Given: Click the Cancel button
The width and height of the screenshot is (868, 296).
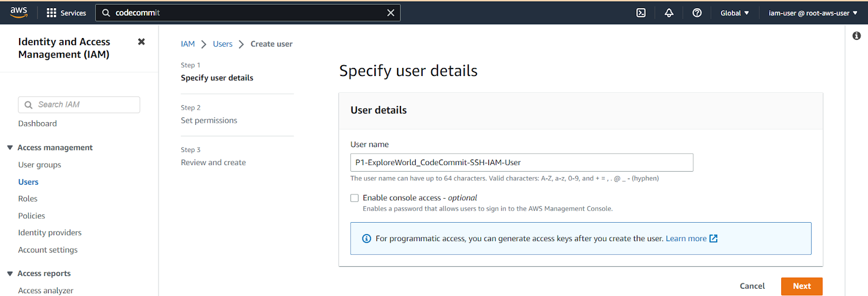Looking at the screenshot, I should click(752, 286).
